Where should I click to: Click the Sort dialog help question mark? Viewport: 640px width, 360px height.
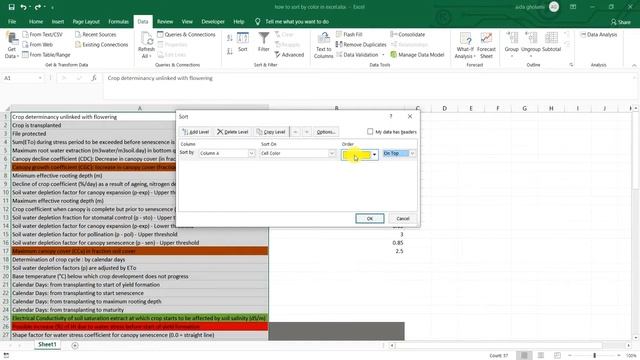coord(391,116)
